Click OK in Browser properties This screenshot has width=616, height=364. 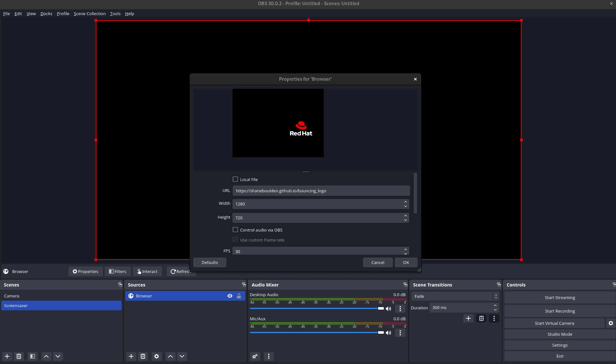406,262
